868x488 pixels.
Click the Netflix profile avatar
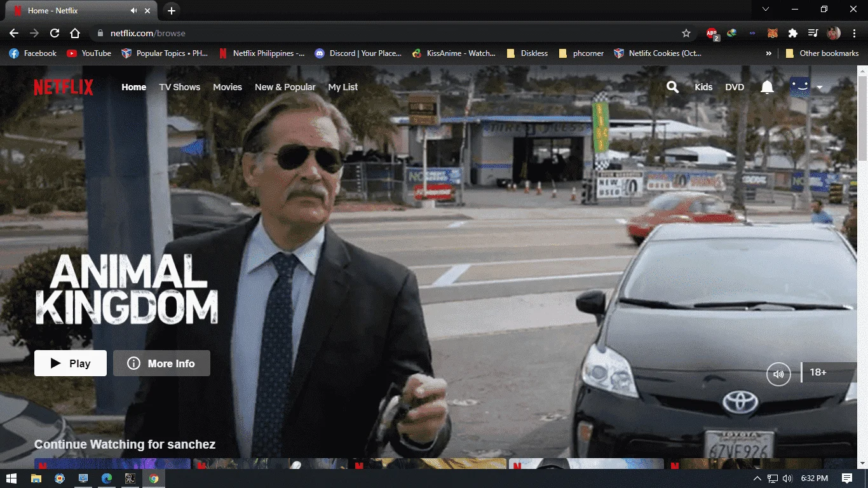(x=799, y=87)
